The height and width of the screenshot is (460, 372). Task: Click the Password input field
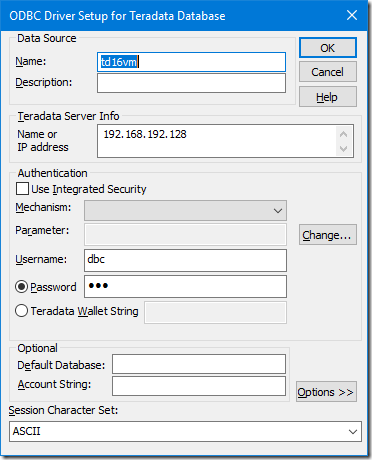185,286
